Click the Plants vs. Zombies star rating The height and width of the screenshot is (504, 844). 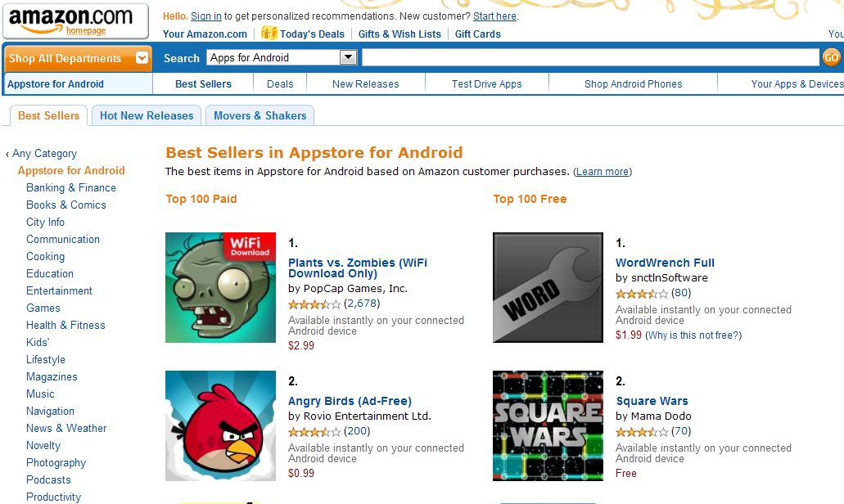click(314, 304)
